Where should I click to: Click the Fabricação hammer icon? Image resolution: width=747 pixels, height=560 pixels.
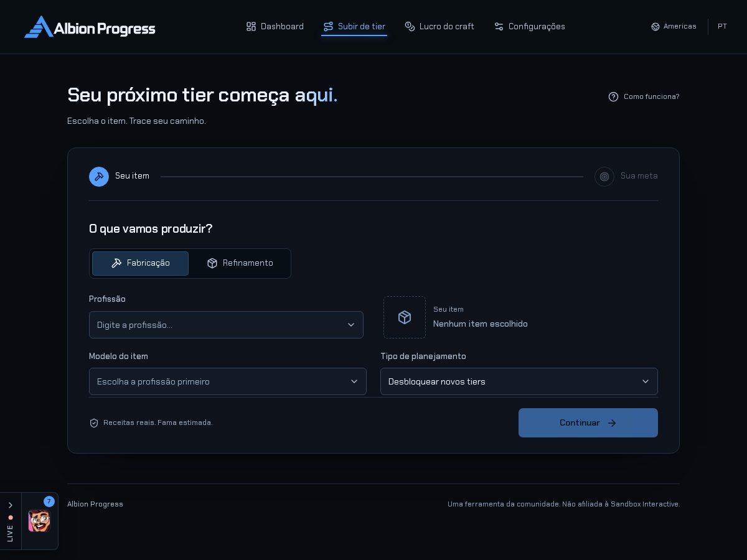pyautogui.click(x=116, y=263)
